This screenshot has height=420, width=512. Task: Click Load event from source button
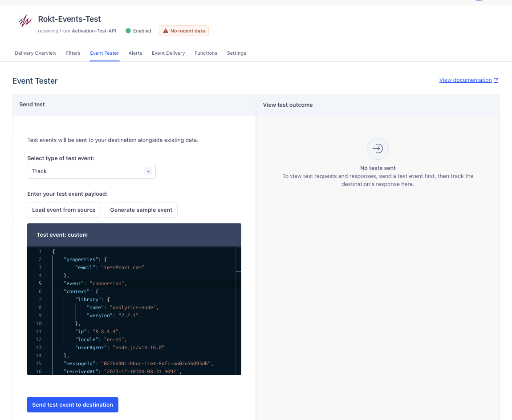click(64, 210)
